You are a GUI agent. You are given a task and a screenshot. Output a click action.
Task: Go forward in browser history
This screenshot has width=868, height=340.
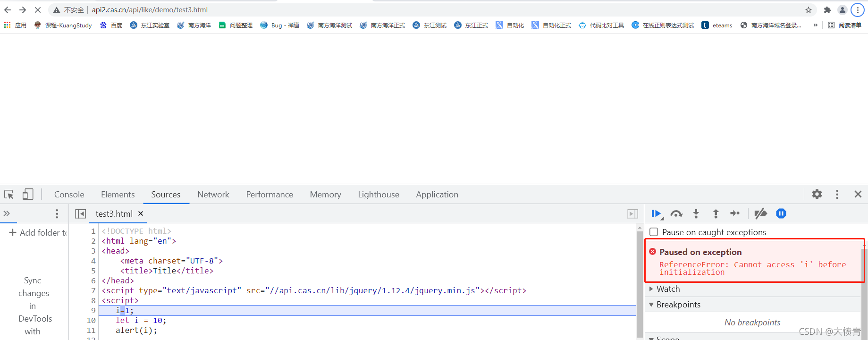23,10
